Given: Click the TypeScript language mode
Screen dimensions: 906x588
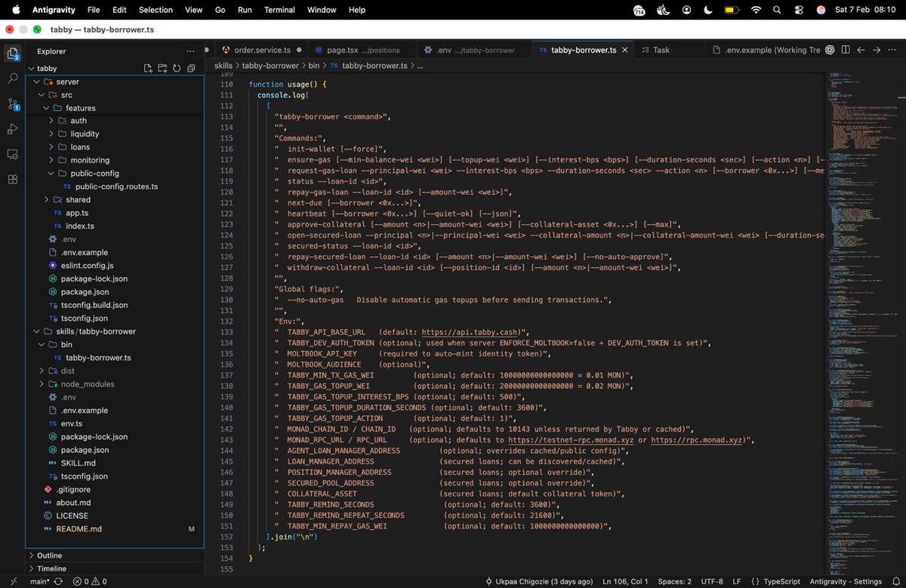Looking at the screenshot, I should coord(781,581).
